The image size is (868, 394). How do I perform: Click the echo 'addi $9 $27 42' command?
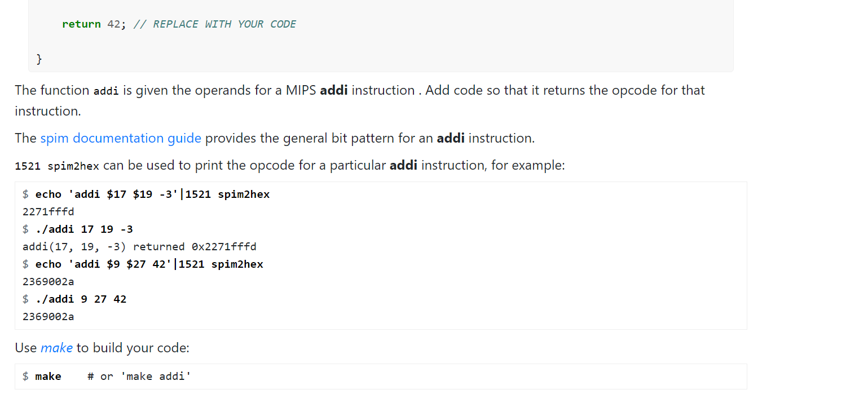pyautogui.click(x=149, y=264)
